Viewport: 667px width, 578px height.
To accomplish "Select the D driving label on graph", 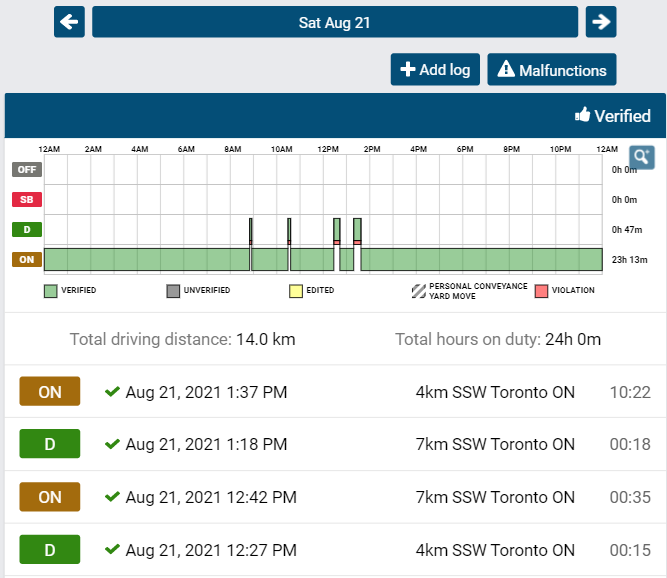I will (x=27, y=230).
